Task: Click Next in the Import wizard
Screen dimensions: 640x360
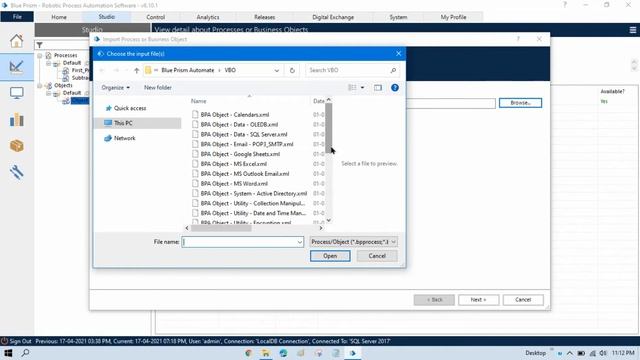Action: click(x=478, y=300)
